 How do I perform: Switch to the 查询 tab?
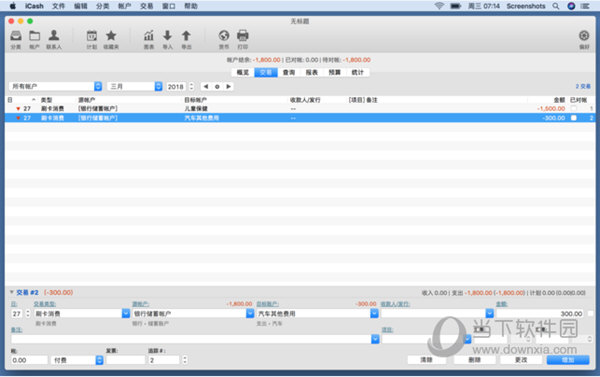click(289, 72)
